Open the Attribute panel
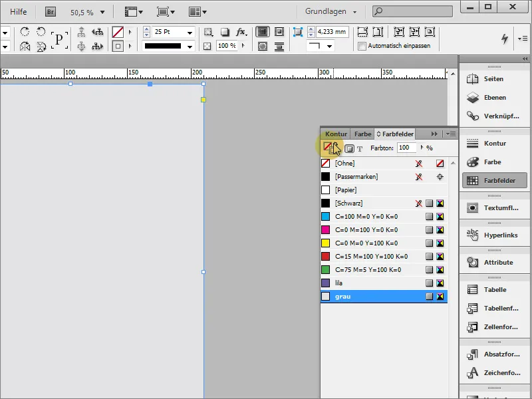The image size is (532, 399). point(494,262)
